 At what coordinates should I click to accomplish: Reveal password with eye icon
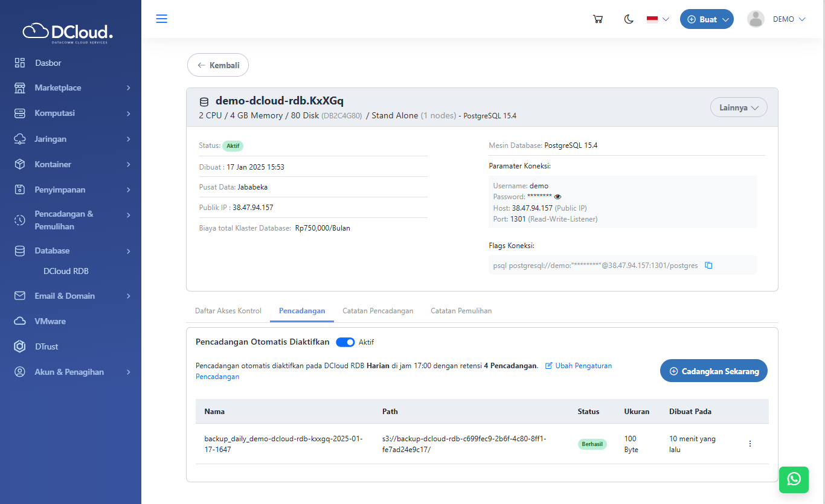tap(558, 197)
